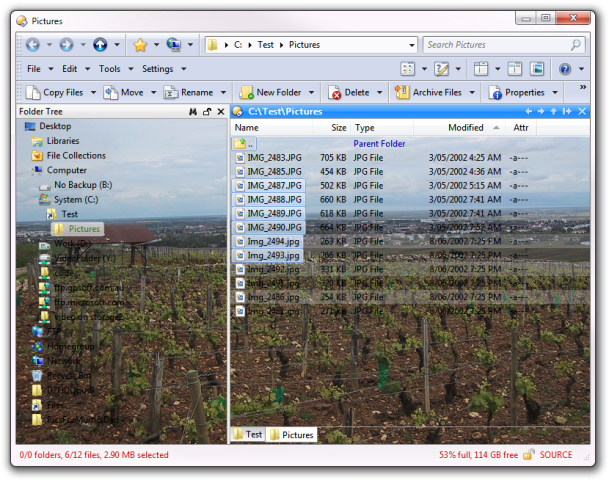Switch to the Test folder tab

pos(247,435)
